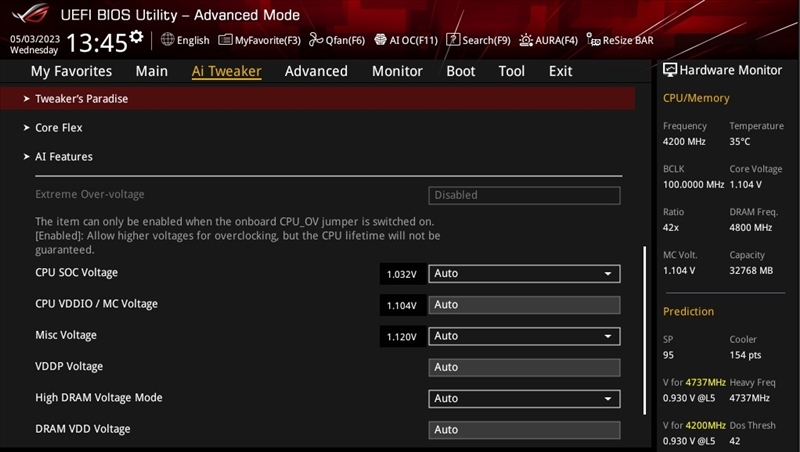This screenshot has height=452, width=800.
Task: Click the SP value 95
Action: [x=668, y=355]
